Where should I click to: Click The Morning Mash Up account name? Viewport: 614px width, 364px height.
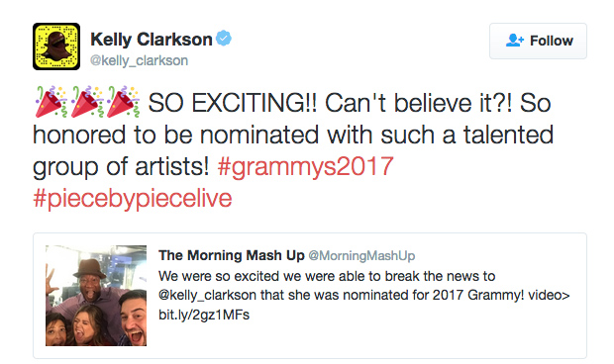[x=232, y=255]
